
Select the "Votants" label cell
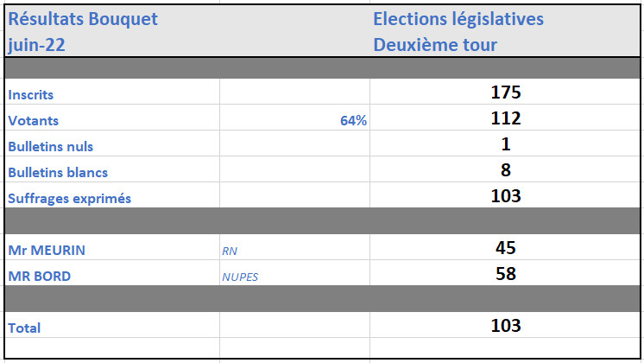[x=33, y=120]
